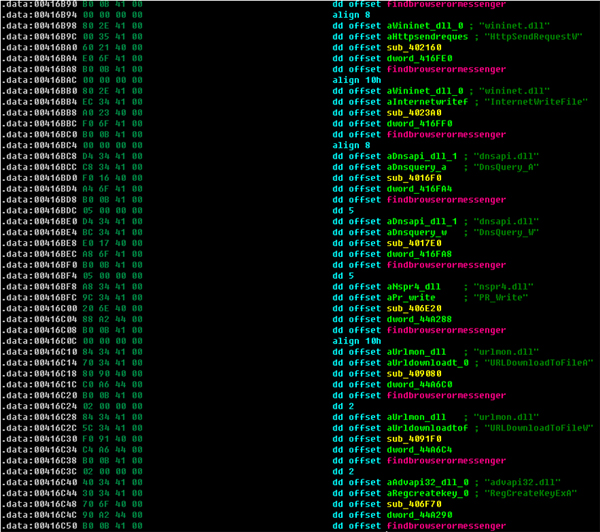Click findbrowserormessenger on the 00416C20 row
Image resolution: width=600 pixels, height=532 pixels.
[446, 395]
